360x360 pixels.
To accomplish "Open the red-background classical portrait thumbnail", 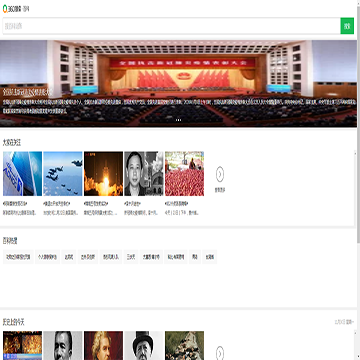I will pos(103,345).
